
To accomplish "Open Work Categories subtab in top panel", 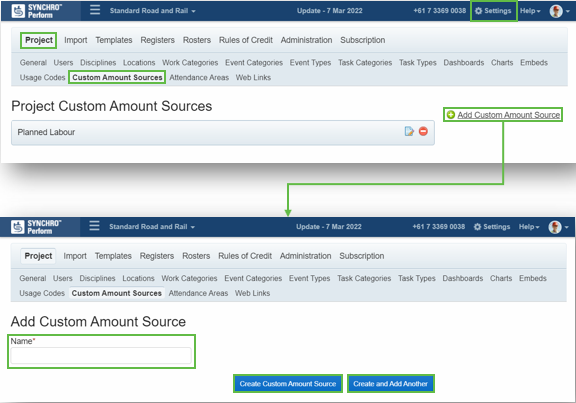I will coord(190,63).
